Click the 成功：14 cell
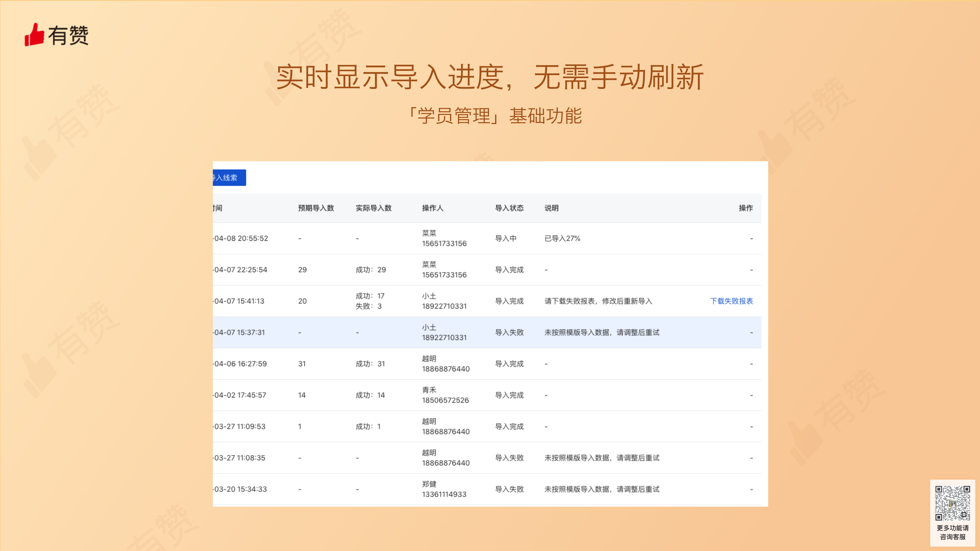This screenshot has width=980, height=551. [x=370, y=395]
